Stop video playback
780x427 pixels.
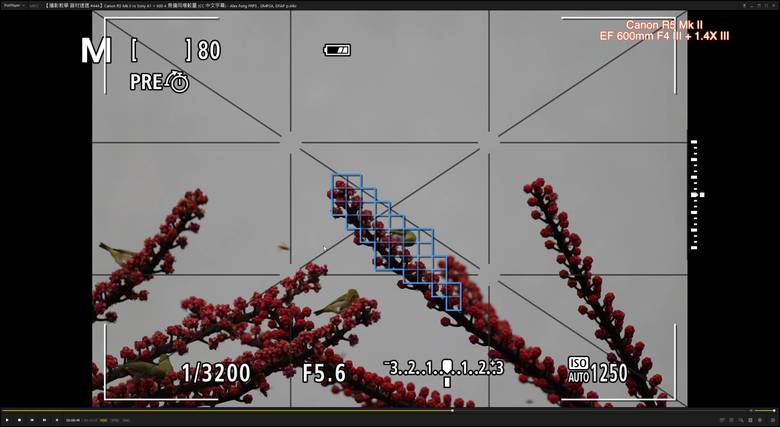[19, 420]
